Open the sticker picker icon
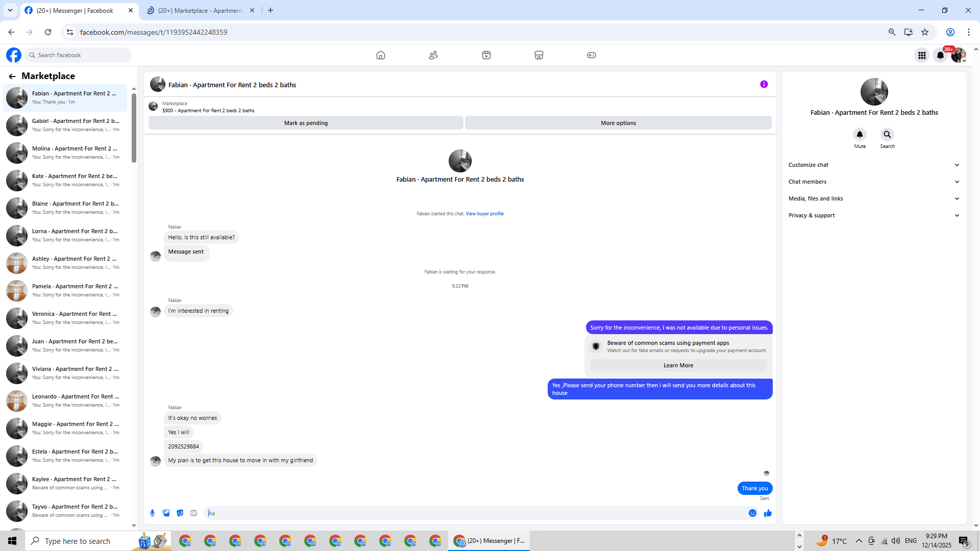Image resolution: width=980 pixels, height=551 pixels. (x=180, y=513)
